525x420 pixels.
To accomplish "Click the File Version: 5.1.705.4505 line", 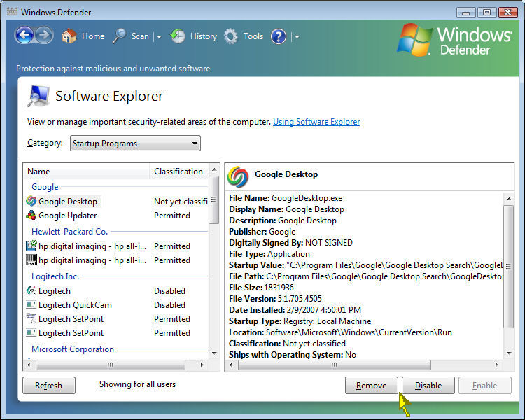I will click(x=275, y=299).
